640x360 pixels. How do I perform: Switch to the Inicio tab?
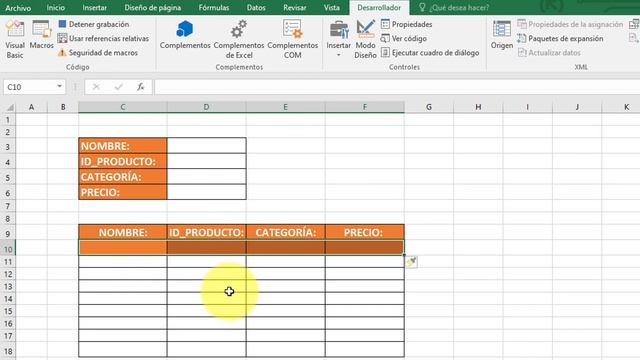[x=56, y=8]
